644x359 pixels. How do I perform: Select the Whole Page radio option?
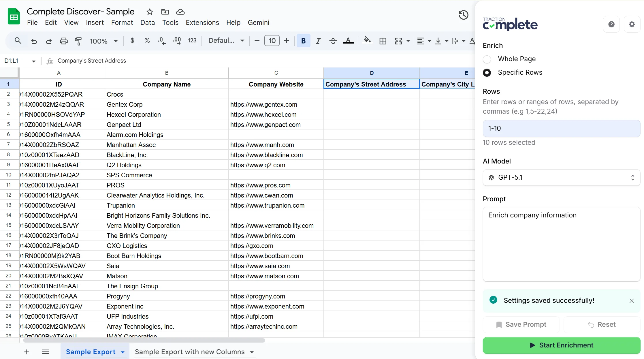coord(487,59)
